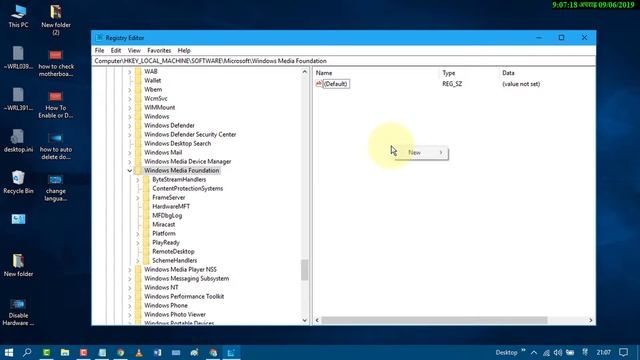The image size is (640, 360).
Task: Click the REG_SZ type cell
Action: (452, 84)
